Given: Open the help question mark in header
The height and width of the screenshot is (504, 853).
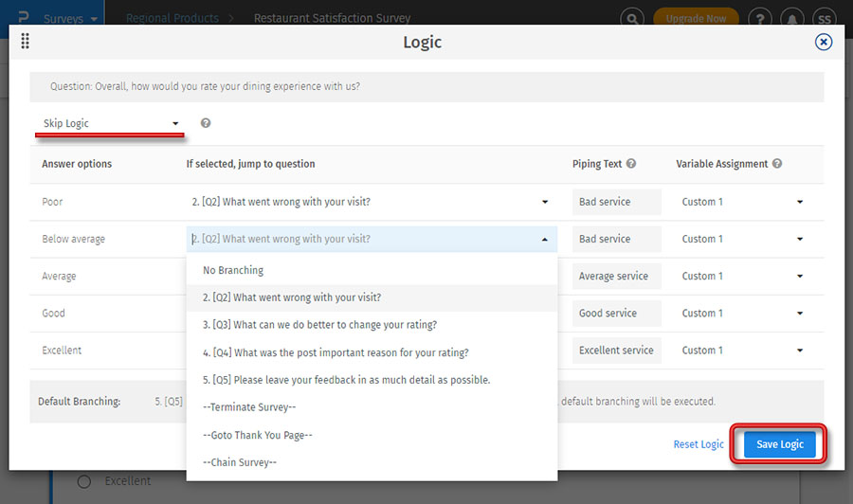Looking at the screenshot, I should 759,19.
